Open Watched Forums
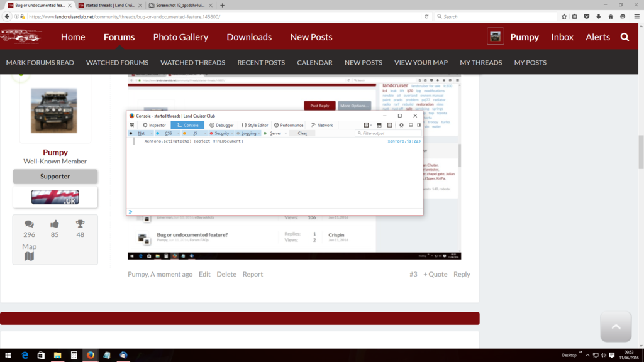The width and height of the screenshot is (644, 362). click(x=117, y=63)
